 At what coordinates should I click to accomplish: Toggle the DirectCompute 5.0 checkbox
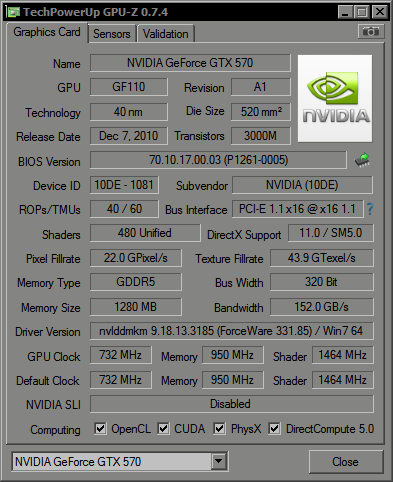274,429
